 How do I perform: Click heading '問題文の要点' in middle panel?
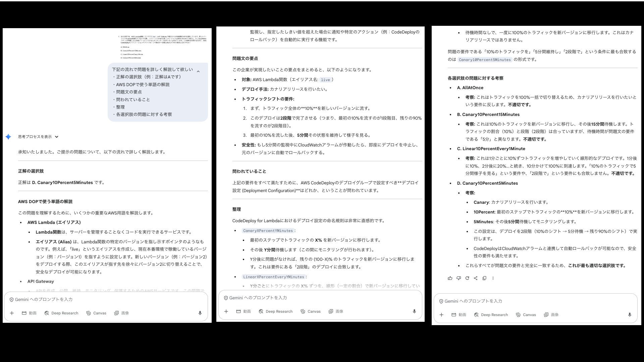coord(245,59)
